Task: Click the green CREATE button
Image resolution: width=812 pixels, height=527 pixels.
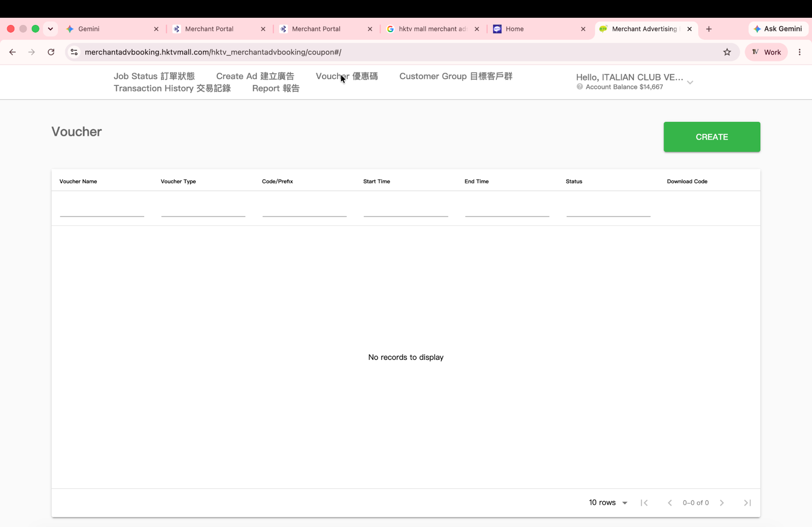Action: click(x=712, y=137)
